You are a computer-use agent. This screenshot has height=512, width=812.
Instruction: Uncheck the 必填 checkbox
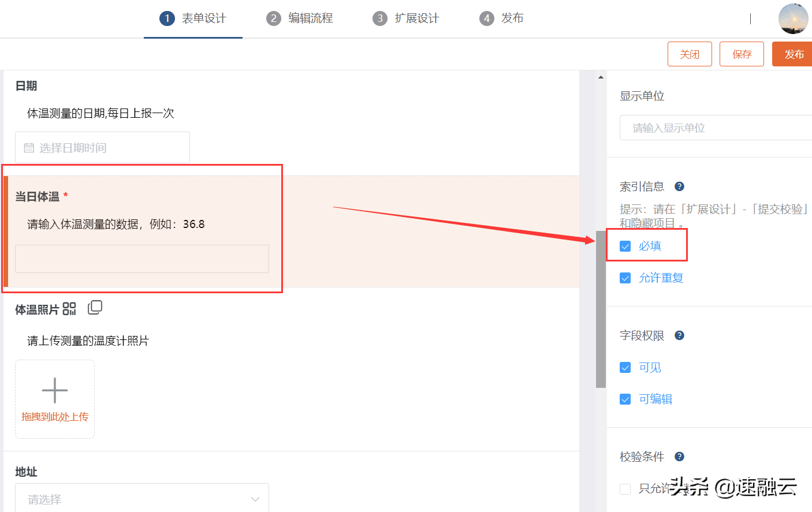(625, 246)
